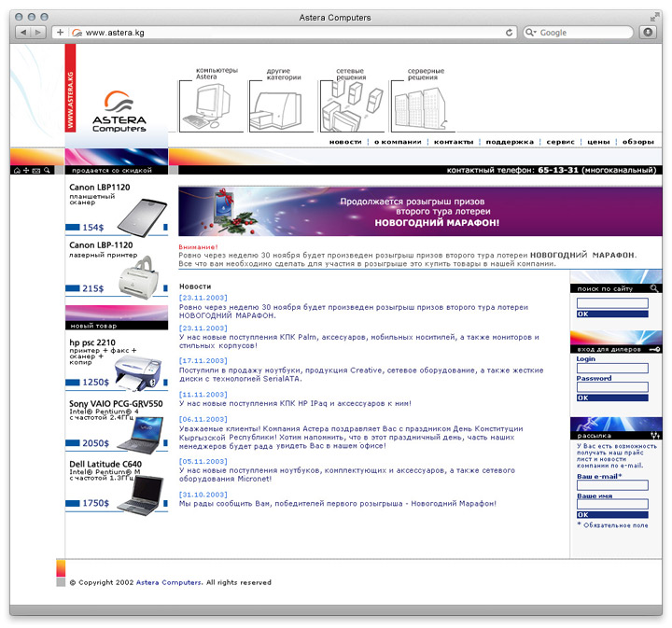Screen dimensions: 672x628
Task: Open the компьютеры Astera monitor illustration
Action: (x=207, y=106)
